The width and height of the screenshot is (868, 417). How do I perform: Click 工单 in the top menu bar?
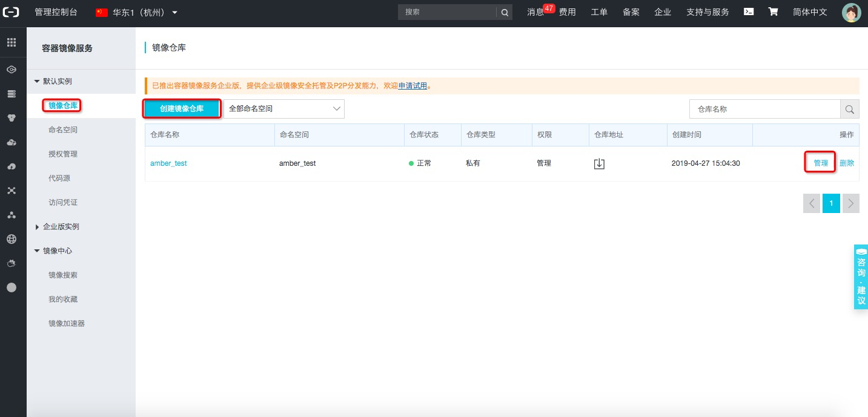pos(598,11)
